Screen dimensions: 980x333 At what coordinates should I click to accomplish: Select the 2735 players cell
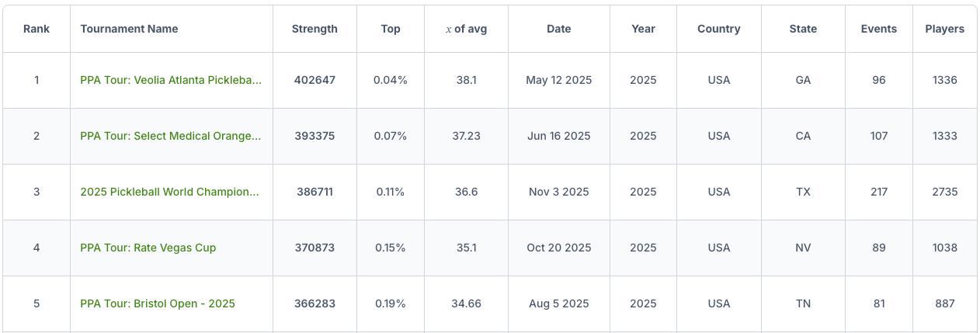[944, 192]
